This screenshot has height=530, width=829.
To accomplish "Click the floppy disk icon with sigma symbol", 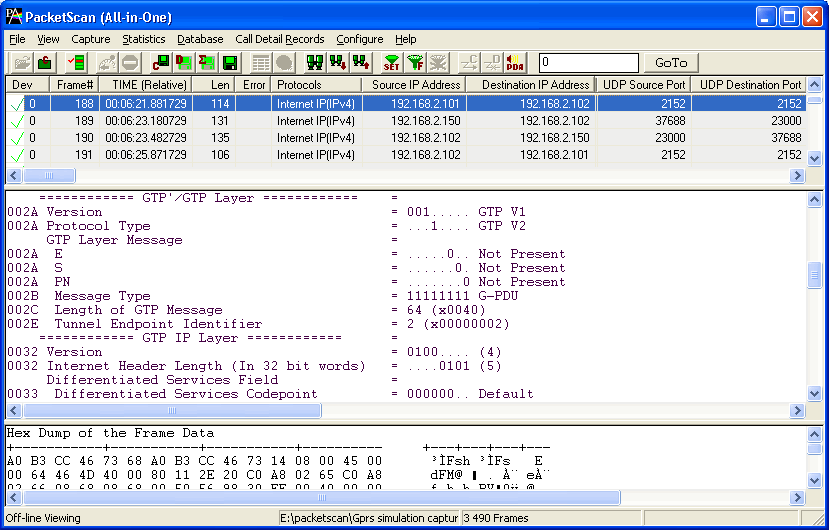I will tap(206, 63).
